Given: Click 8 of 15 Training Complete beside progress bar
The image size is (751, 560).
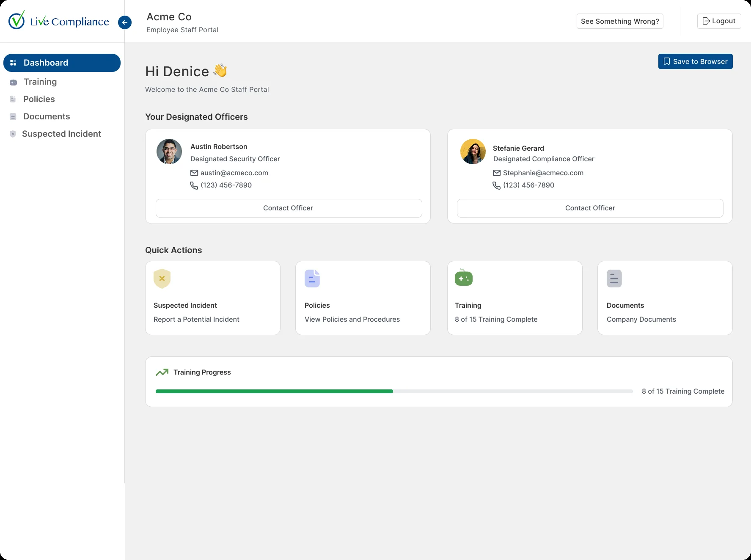Looking at the screenshot, I should click(683, 391).
